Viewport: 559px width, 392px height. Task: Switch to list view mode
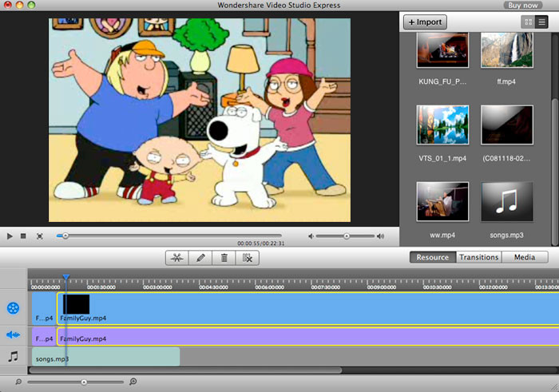coord(541,22)
